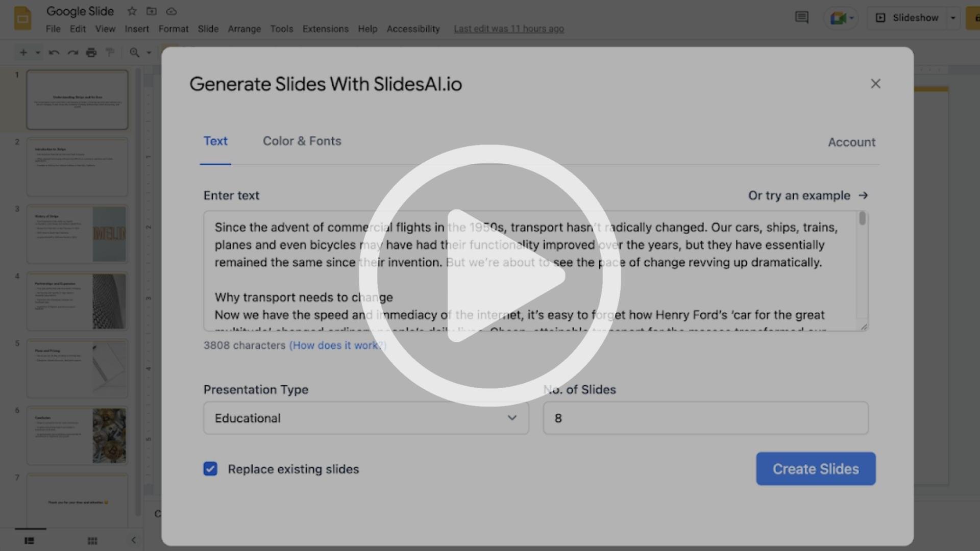Click 'Or try an example' link
The image size is (980, 551).
(x=808, y=195)
